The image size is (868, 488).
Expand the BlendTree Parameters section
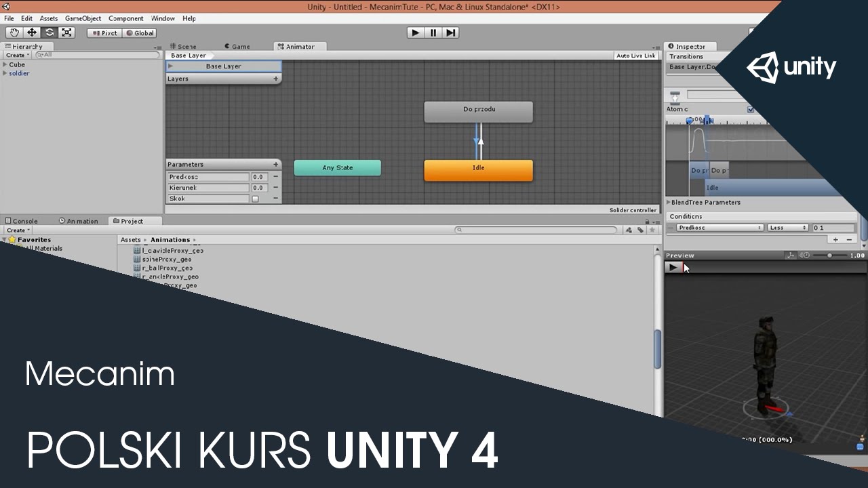[669, 202]
